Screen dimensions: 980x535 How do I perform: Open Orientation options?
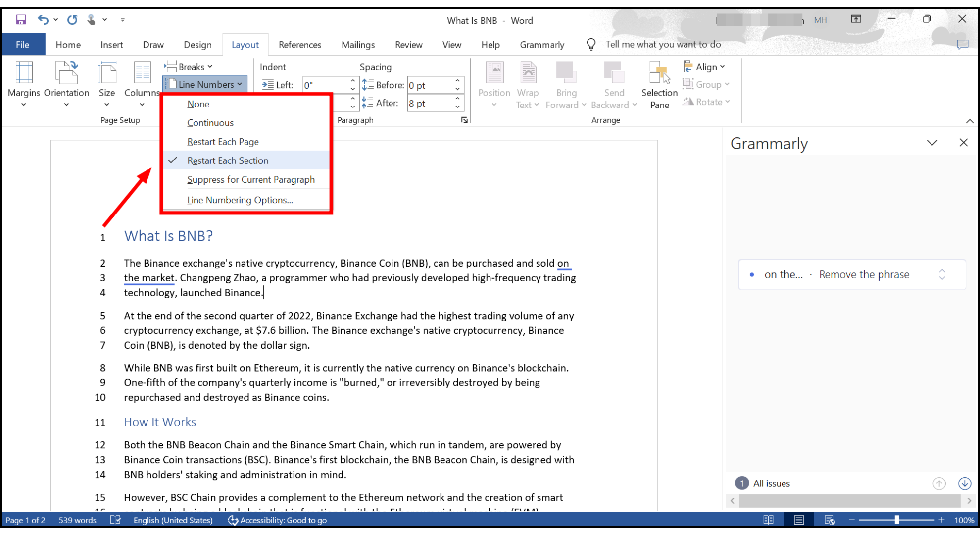66,84
